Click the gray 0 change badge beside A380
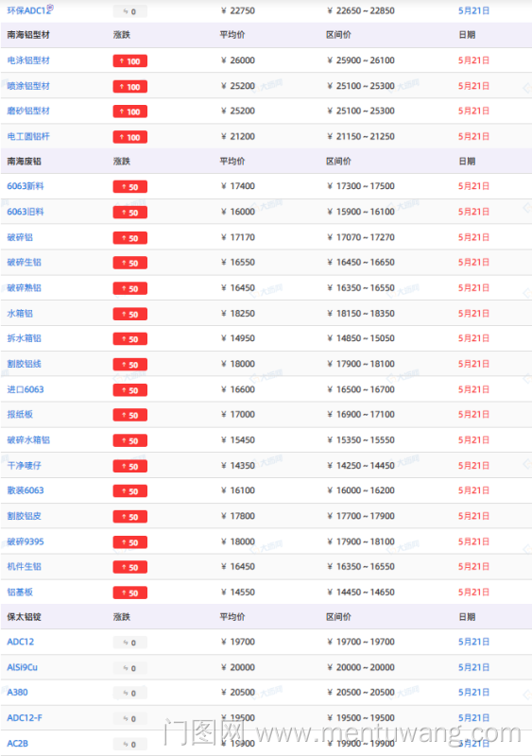Viewport: 532px width, 756px height. (x=130, y=693)
